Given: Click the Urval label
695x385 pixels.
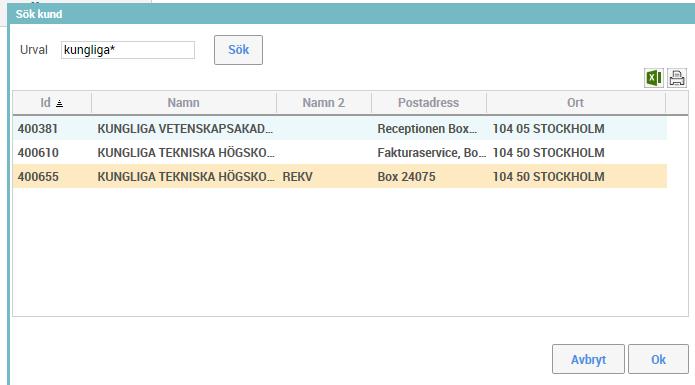Looking at the screenshot, I should (x=34, y=50).
